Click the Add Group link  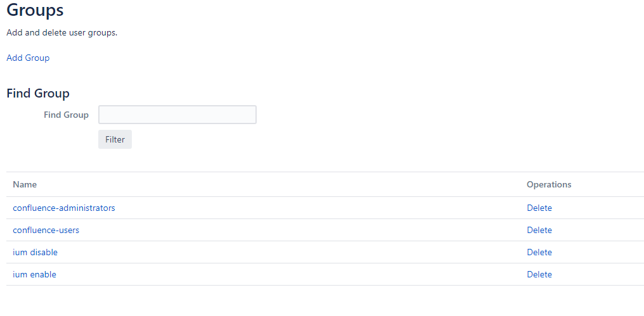[28, 58]
